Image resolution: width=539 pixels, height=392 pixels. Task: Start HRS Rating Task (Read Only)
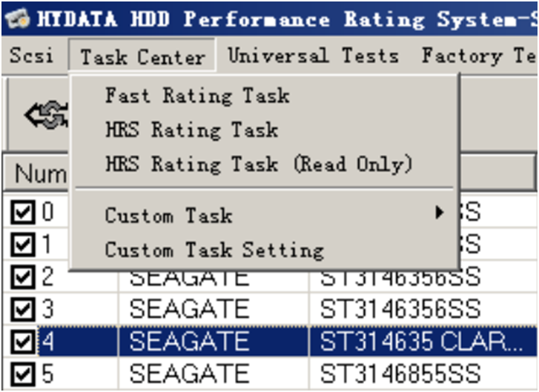point(259,165)
